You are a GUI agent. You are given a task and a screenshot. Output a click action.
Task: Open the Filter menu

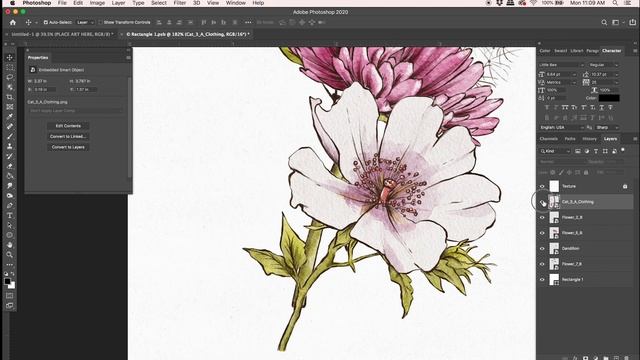(180, 3)
